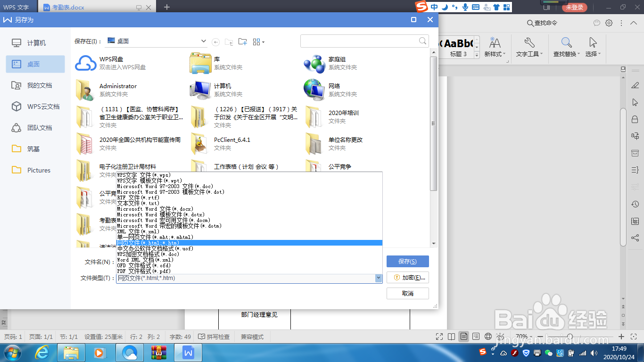Image resolution: width=644 pixels, height=362 pixels.
Task: Select PDF 文件格式 from the file type list
Action: click(143, 271)
